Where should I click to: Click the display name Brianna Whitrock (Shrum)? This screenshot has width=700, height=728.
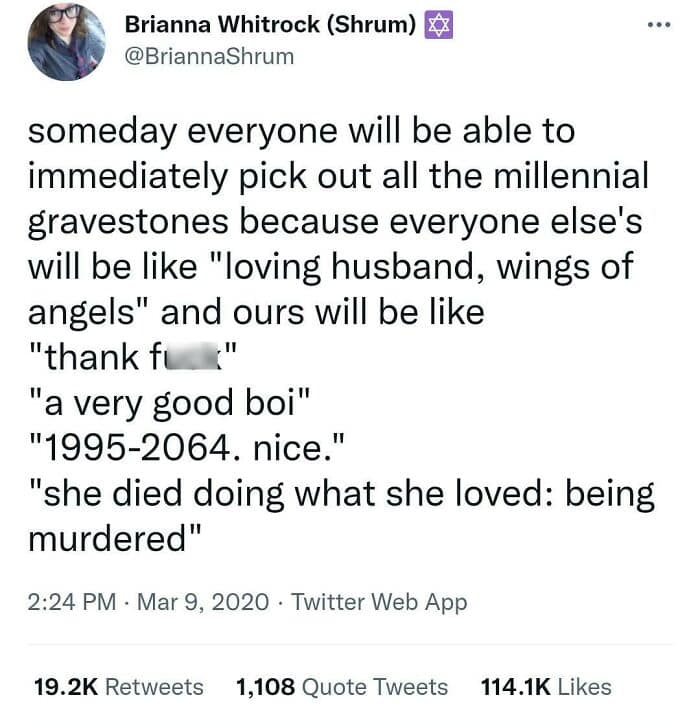point(270,25)
